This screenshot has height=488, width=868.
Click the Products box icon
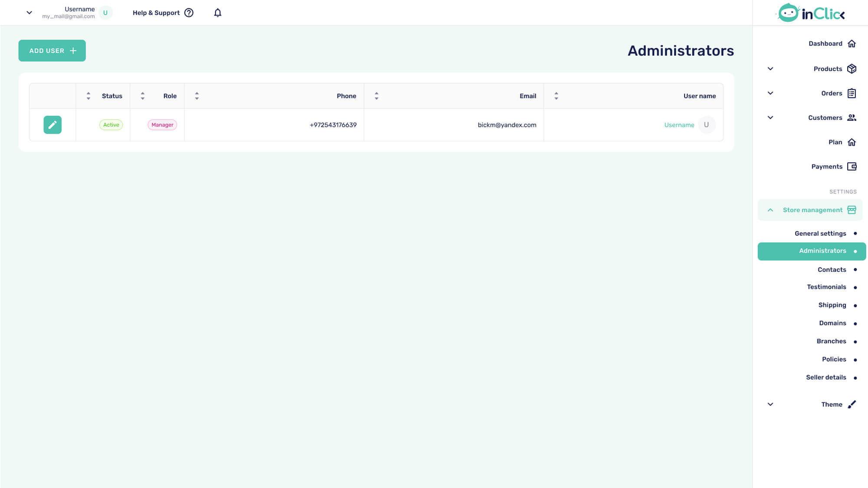point(852,69)
